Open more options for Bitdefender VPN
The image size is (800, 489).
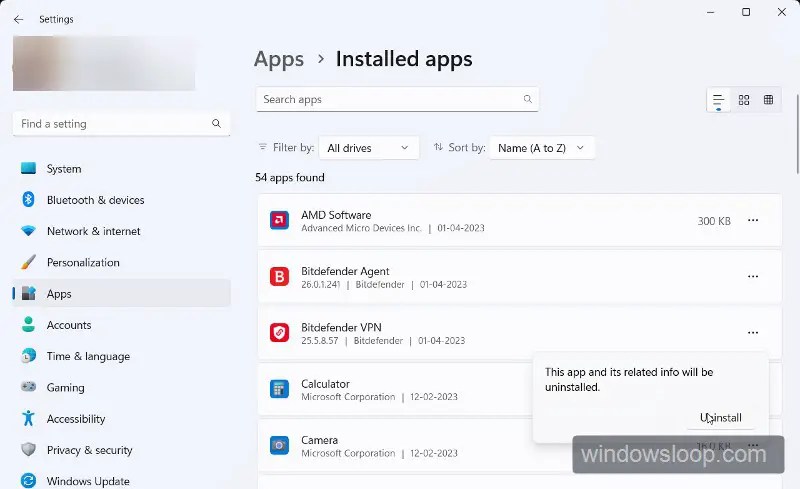[753, 333]
